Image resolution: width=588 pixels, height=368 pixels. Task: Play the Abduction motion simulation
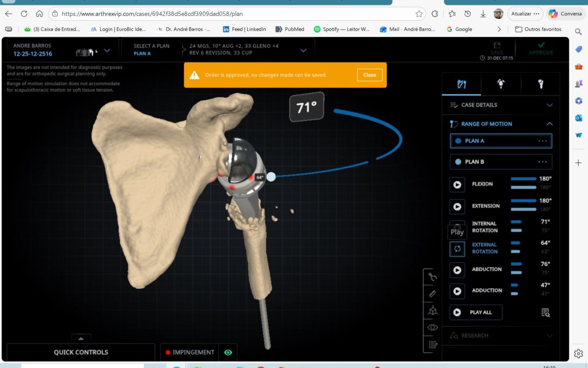pos(457,269)
